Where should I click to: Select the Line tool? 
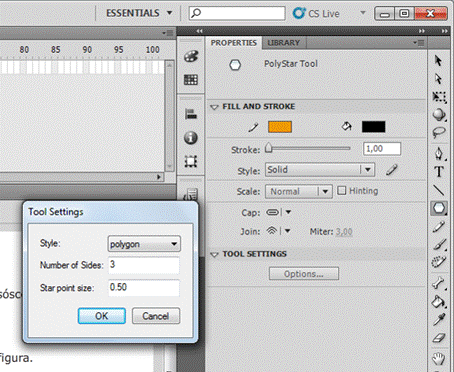tap(438, 190)
